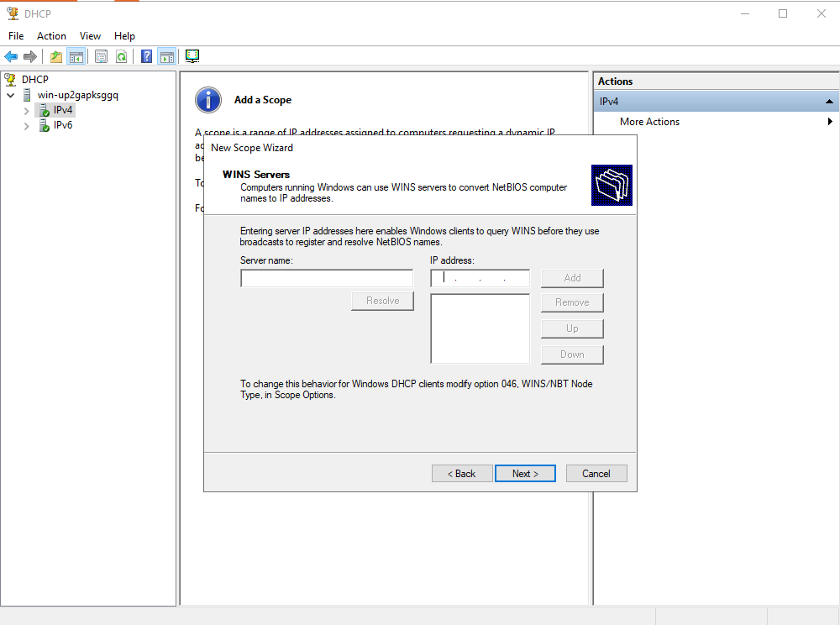Screen dimensions: 840x625
Task: Cancel the New Scope Wizard
Action: [596, 474]
